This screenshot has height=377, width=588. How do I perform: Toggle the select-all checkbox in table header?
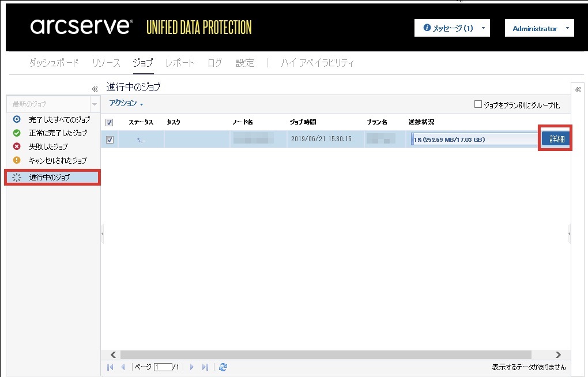[x=110, y=122]
